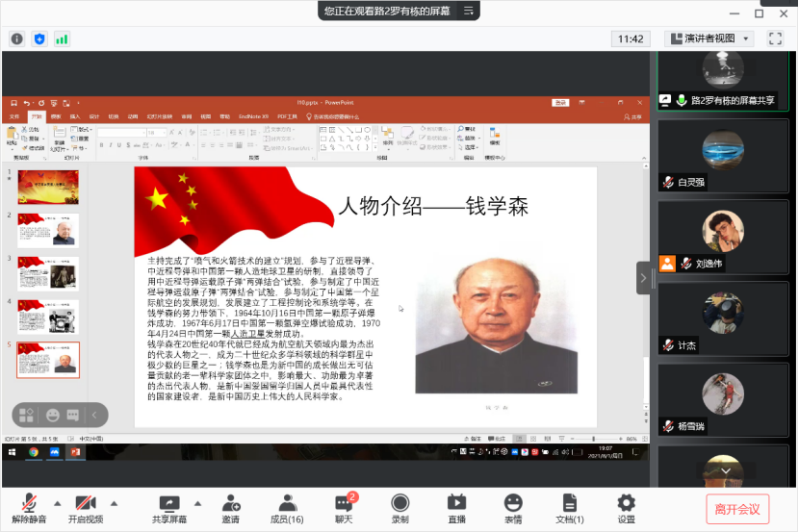The image size is (799, 532).
Task: Open the 成员(16) members list
Action: point(287,509)
